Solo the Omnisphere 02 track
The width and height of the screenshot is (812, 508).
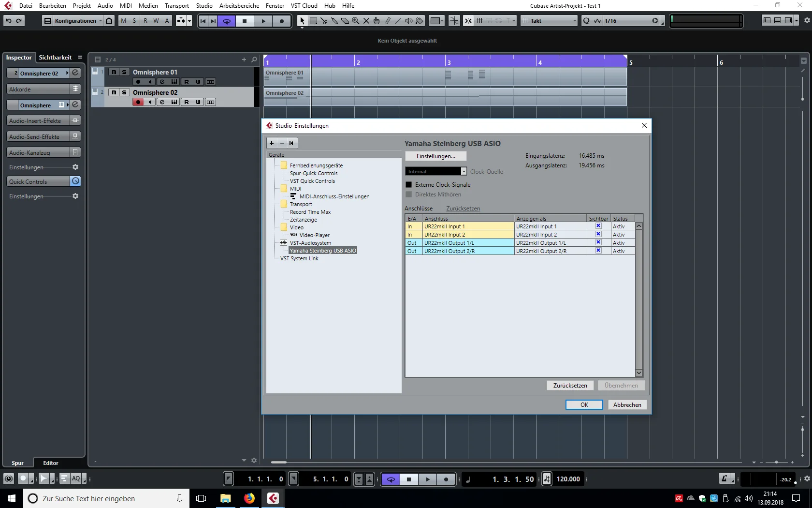[124, 92]
